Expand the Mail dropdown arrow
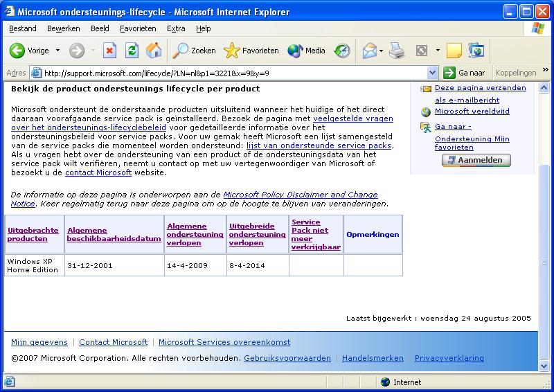Viewport: 554px width, 392px height. point(382,51)
